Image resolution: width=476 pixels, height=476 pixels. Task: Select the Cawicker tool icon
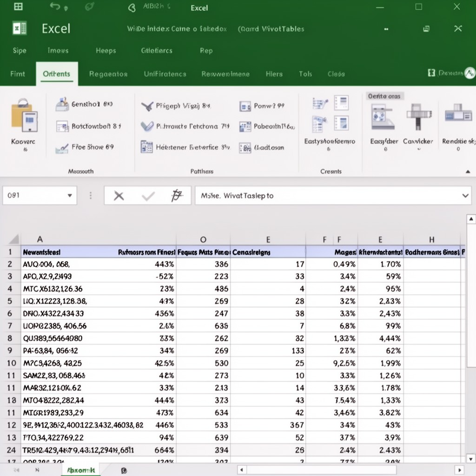coord(419,118)
